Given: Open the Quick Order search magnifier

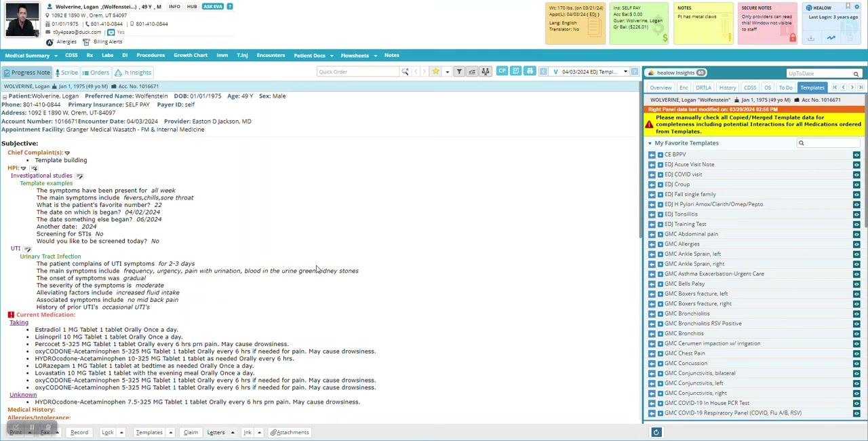Looking at the screenshot, I should 405,72.
